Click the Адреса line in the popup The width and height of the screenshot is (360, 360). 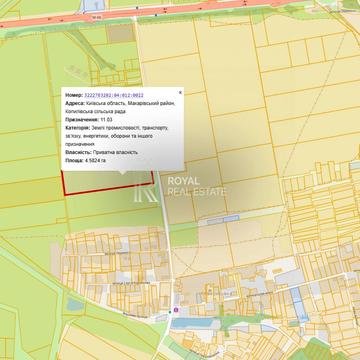click(120, 107)
